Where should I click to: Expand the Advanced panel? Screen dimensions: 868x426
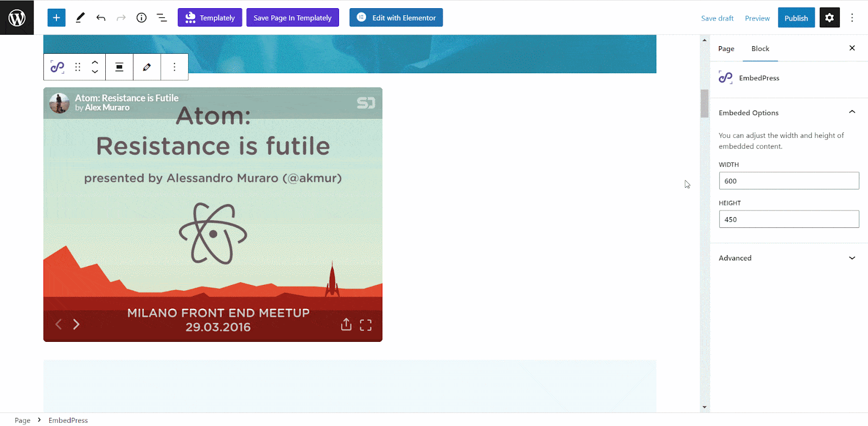coord(789,258)
